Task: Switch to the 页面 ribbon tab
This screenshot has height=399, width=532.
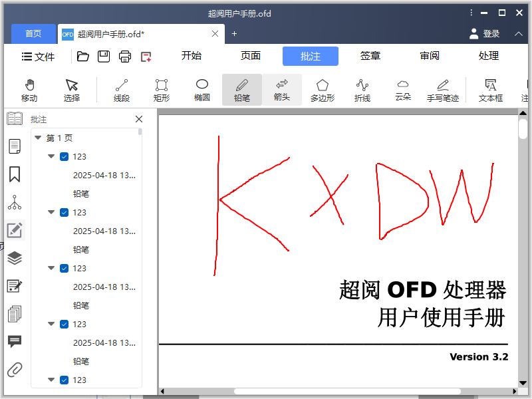Action: pos(251,56)
